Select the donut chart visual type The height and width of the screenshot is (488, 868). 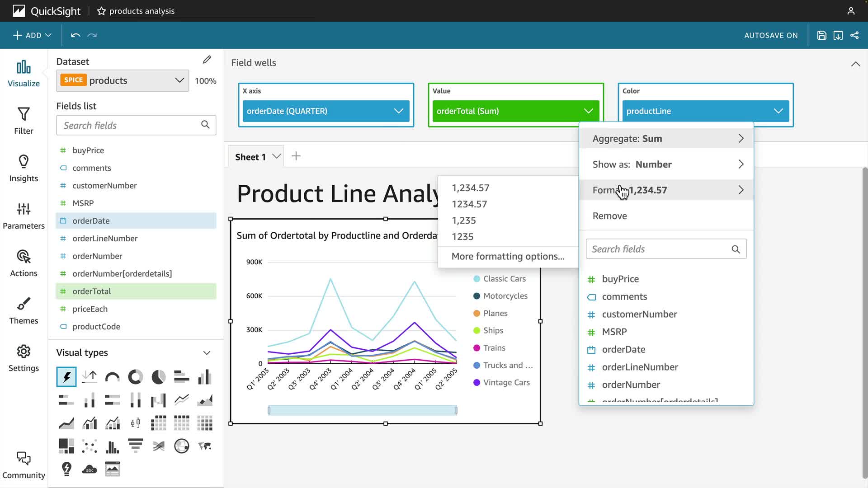(x=135, y=377)
